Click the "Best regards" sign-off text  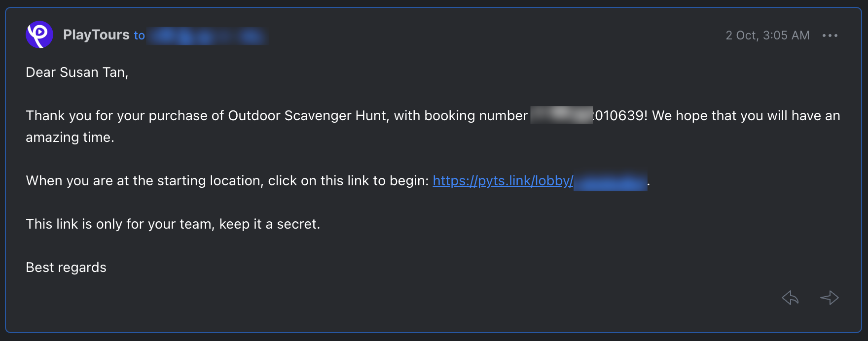[66, 268]
